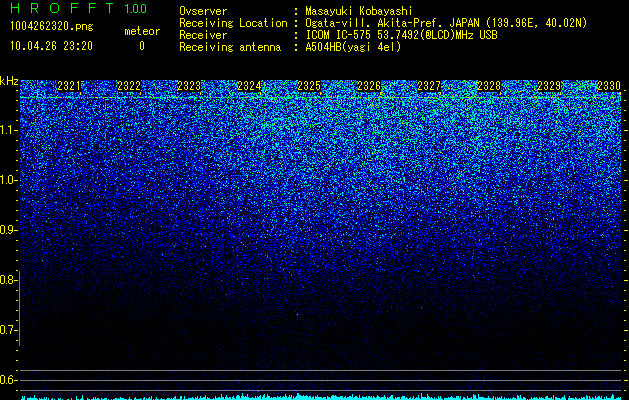Click the 1.1 frequency axis label
The width and height of the screenshot is (629, 400).
point(8,130)
